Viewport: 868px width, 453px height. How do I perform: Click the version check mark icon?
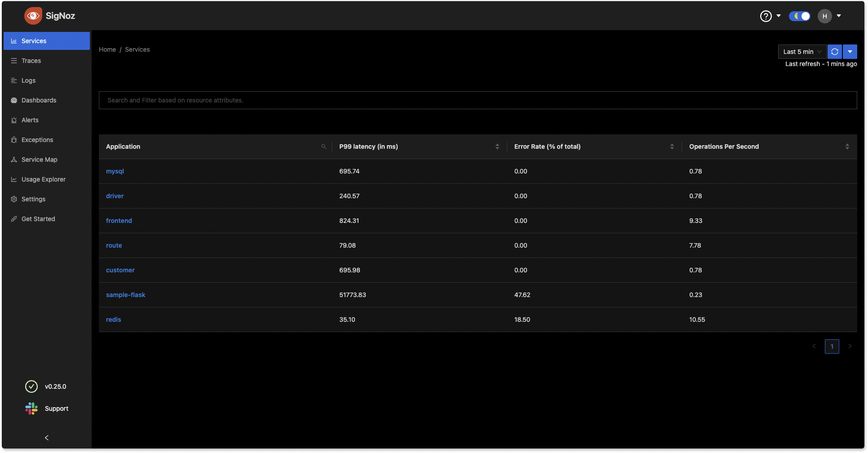[31, 386]
